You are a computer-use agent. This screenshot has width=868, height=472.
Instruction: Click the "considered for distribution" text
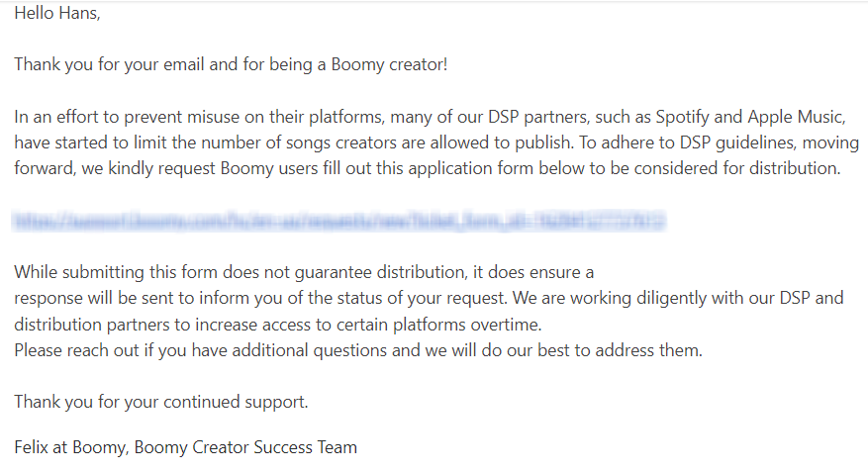tap(740, 168)
